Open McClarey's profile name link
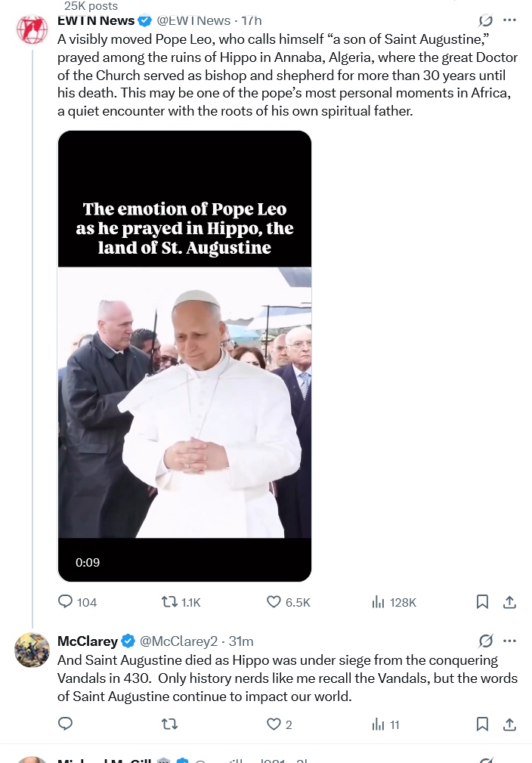 click(88, 641)
